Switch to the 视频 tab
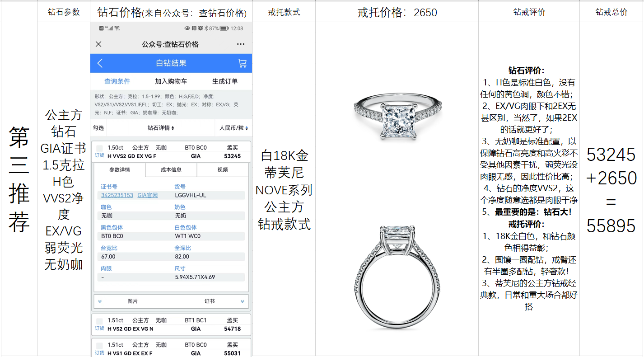Image resolution: width=644 pixels, height=357 pixels. [223, 170]
